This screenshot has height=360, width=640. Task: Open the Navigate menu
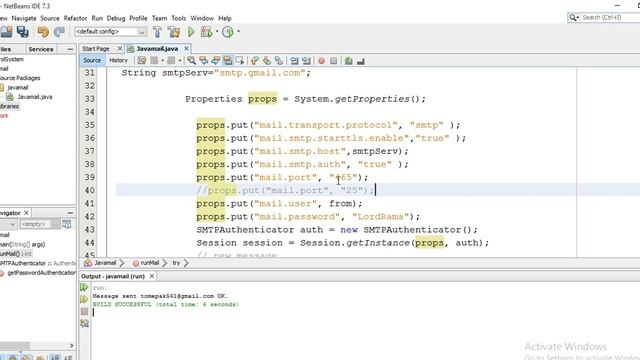[24, 18]
